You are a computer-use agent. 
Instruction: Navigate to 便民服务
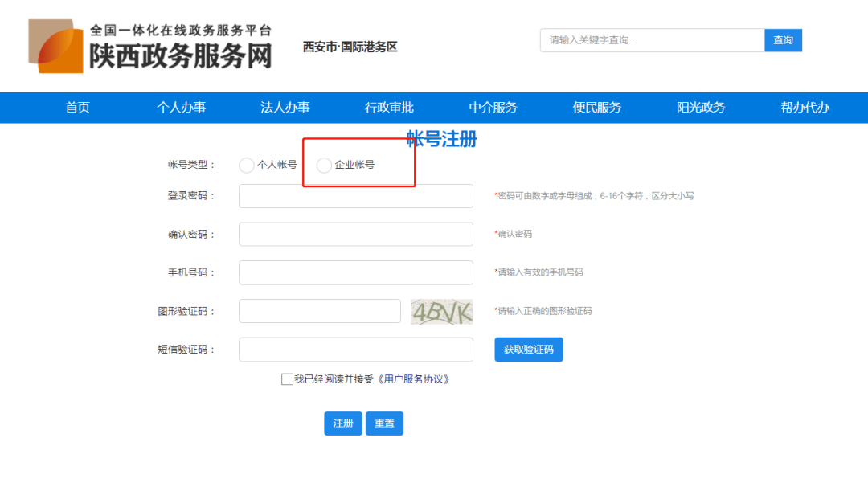pyautogui.click(x=596, y=107)
